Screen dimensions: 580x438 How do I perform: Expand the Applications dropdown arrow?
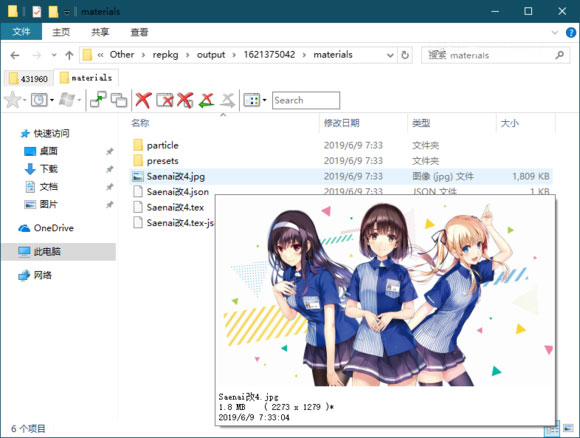point(79,100)
